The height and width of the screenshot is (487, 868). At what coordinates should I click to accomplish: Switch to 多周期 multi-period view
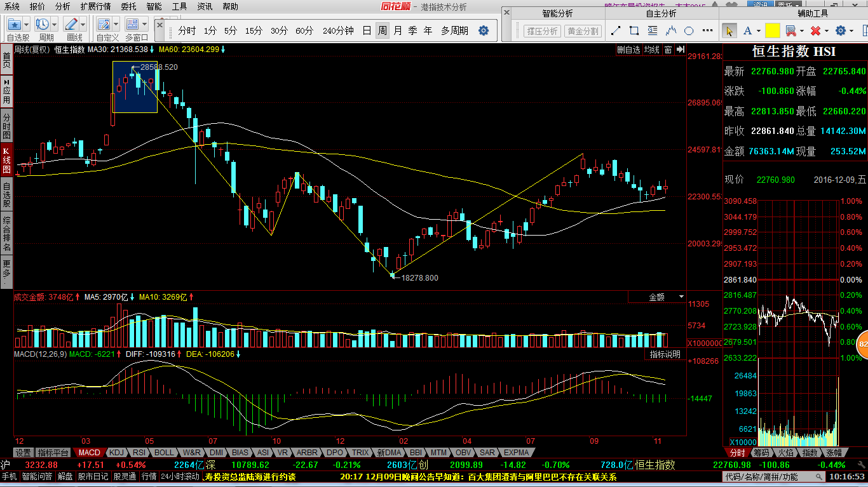[x=455, y=30]
